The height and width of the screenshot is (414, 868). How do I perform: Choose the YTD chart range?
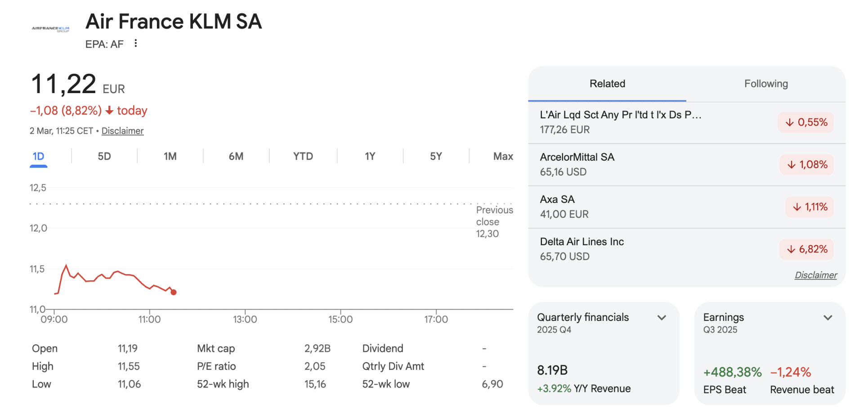point(303,156)
